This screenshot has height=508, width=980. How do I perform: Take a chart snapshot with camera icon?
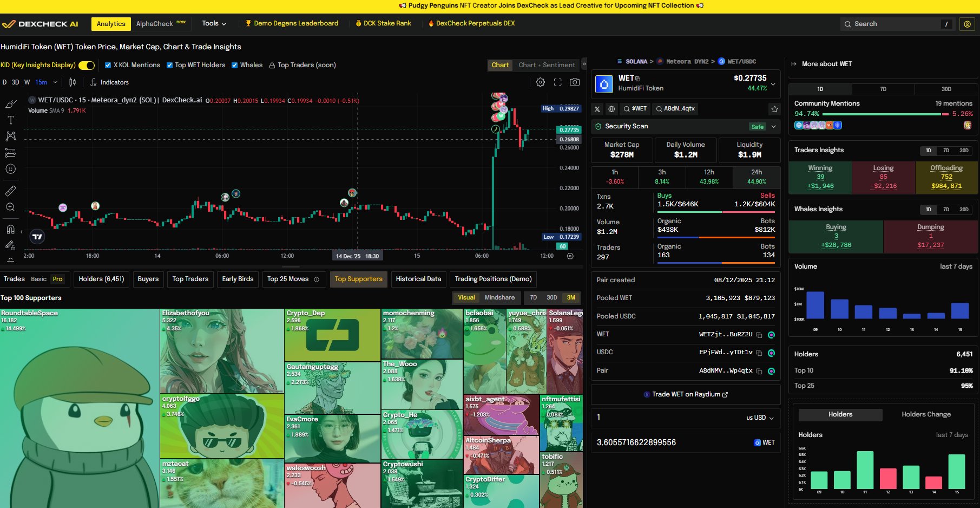pos(575,82)
